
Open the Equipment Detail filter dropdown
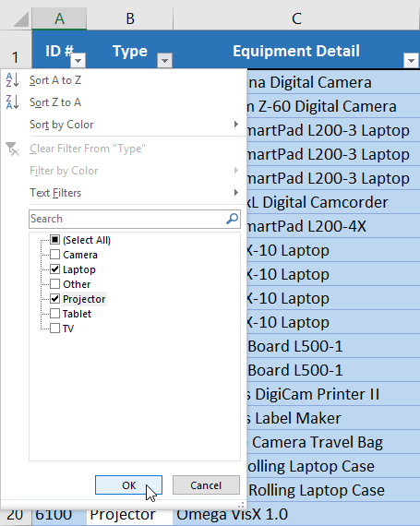pyautogui.click(x=412, y=61)
